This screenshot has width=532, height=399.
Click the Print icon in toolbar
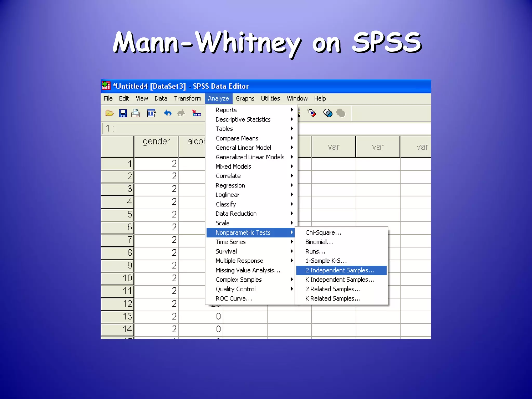[x=136, y=113]
